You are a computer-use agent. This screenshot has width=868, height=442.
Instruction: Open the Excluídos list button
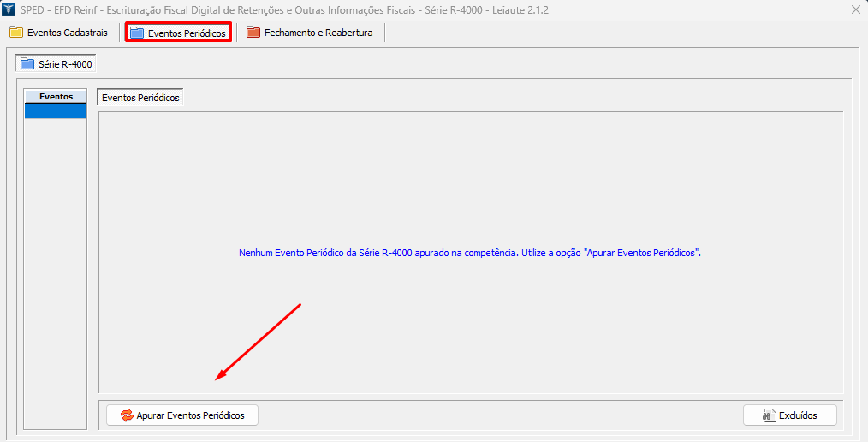(x=789, y=415)
